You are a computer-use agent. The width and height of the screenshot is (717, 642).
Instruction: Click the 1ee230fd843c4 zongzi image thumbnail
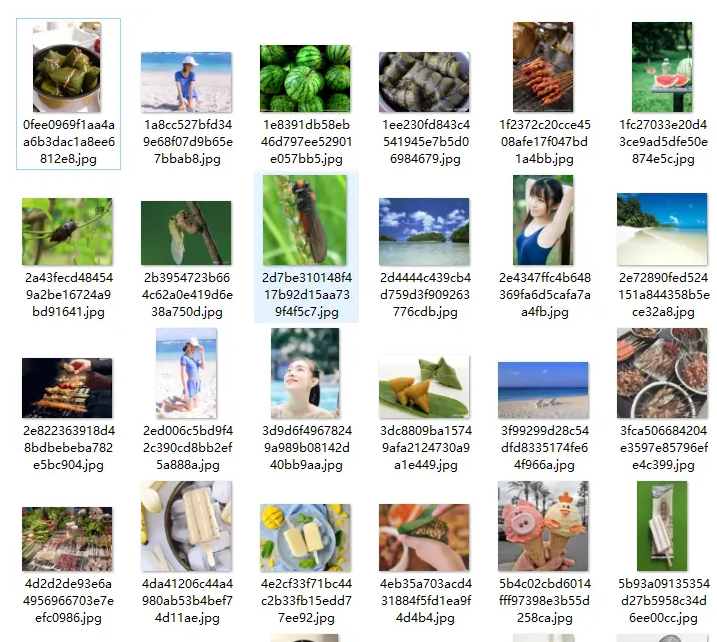(424, 82)
